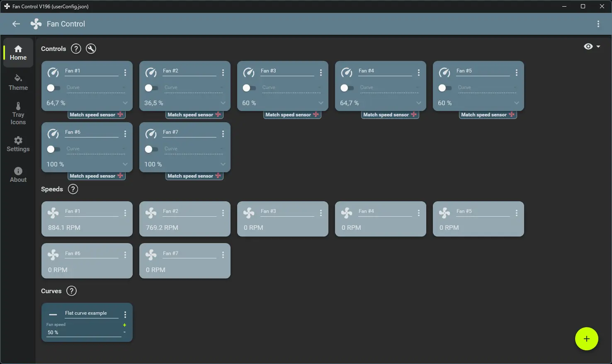Image resolution: width=612 pixels, height=364 pixels.
Task: Toggle manual control switch for Fan #6
Action: point(53,149)
